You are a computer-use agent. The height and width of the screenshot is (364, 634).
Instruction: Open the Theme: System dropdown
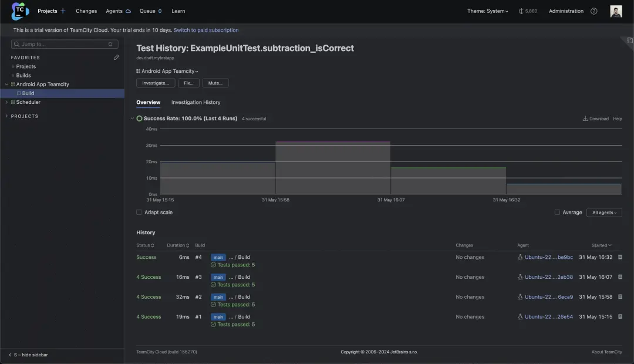click(487, 11)
